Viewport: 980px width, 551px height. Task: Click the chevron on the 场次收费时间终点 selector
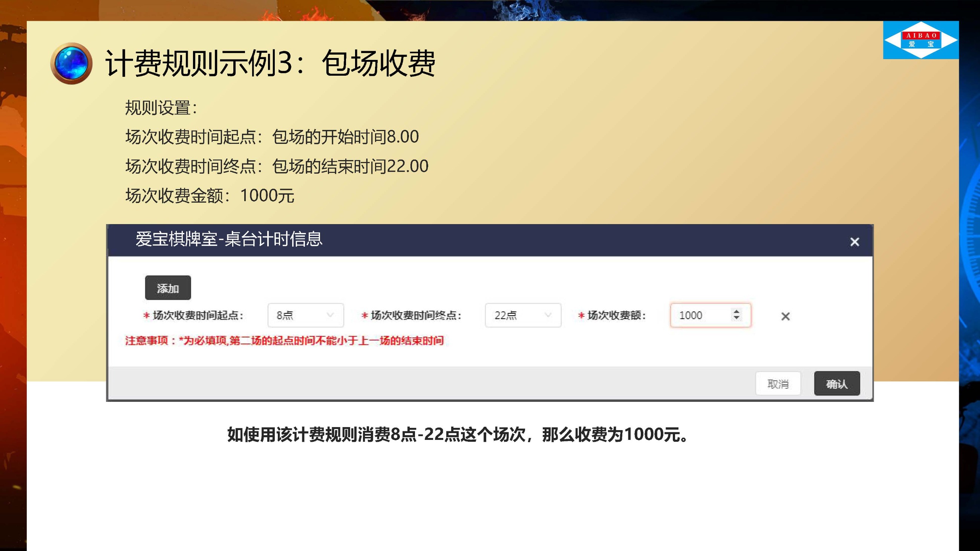pyautogui.click(x=548, y=315)
